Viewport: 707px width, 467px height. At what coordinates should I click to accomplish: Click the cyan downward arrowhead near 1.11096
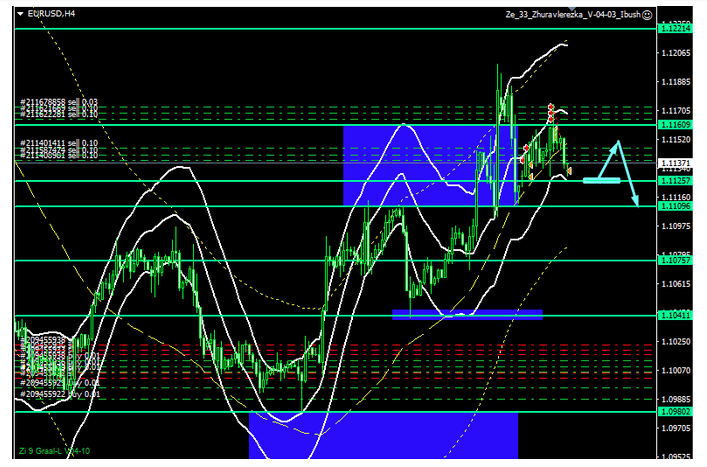click(x=636, y=202)
